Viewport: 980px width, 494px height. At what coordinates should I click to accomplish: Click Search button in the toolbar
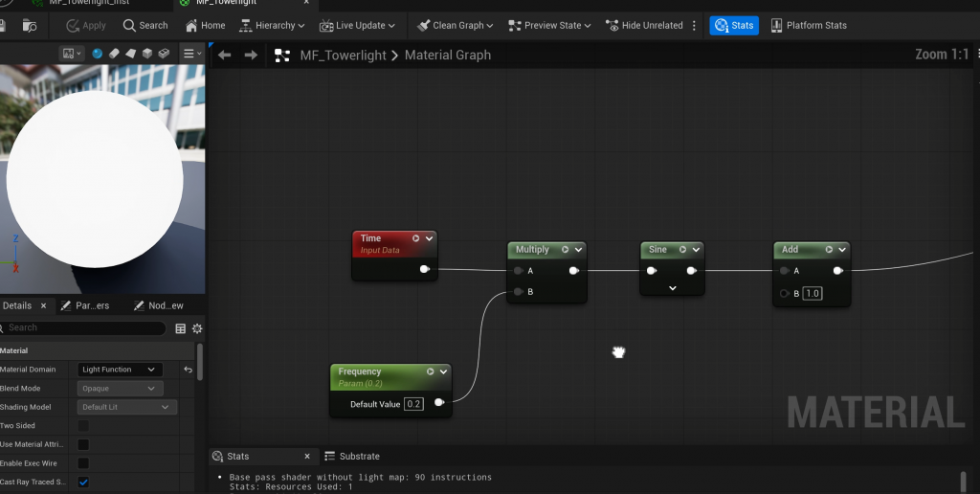pos(145,26)
